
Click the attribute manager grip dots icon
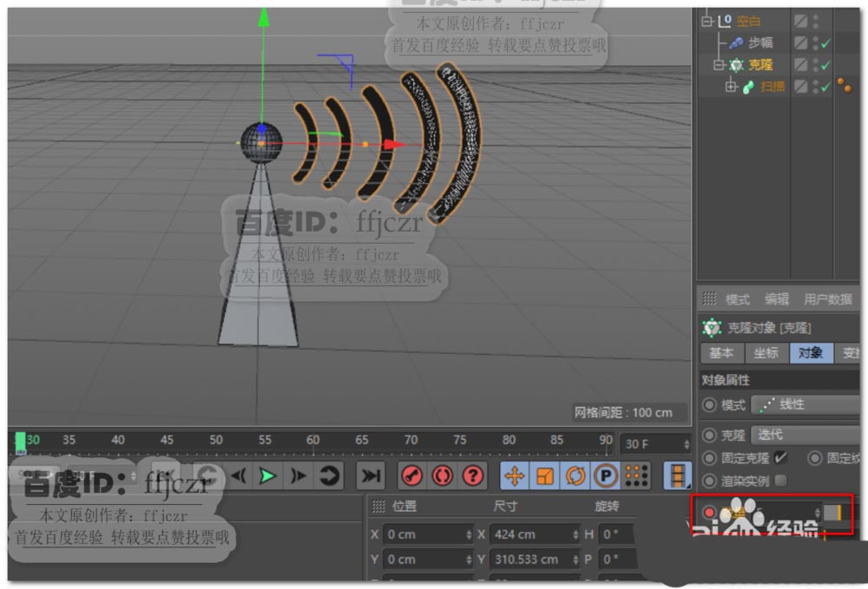click(709, 298)
